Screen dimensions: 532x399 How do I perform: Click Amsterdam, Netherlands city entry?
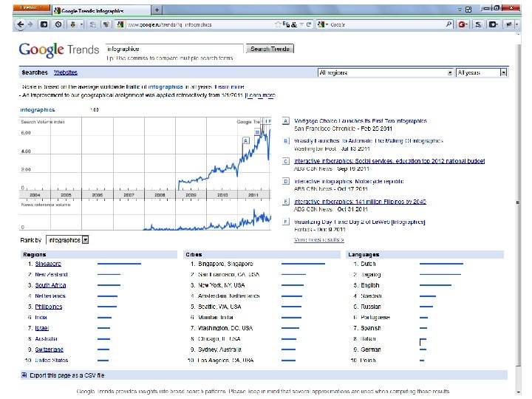pos(229,296)
